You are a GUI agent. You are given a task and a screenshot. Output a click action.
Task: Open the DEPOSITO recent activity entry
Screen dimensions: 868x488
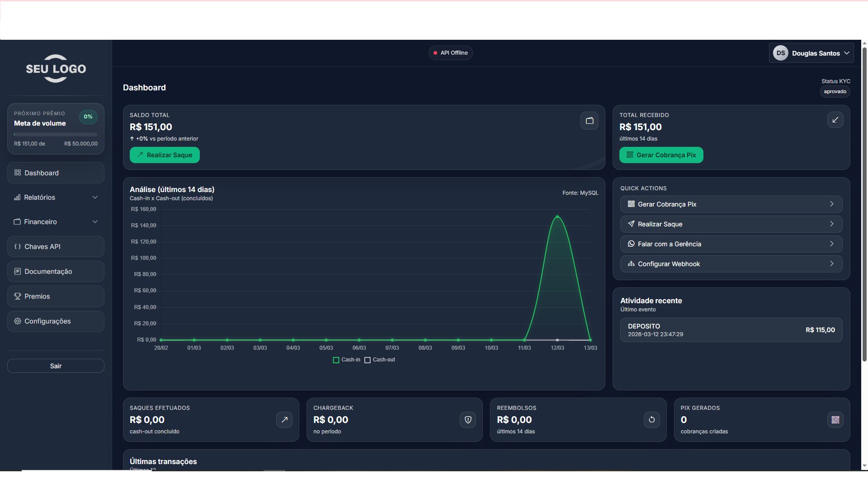[x=731, y=330]
